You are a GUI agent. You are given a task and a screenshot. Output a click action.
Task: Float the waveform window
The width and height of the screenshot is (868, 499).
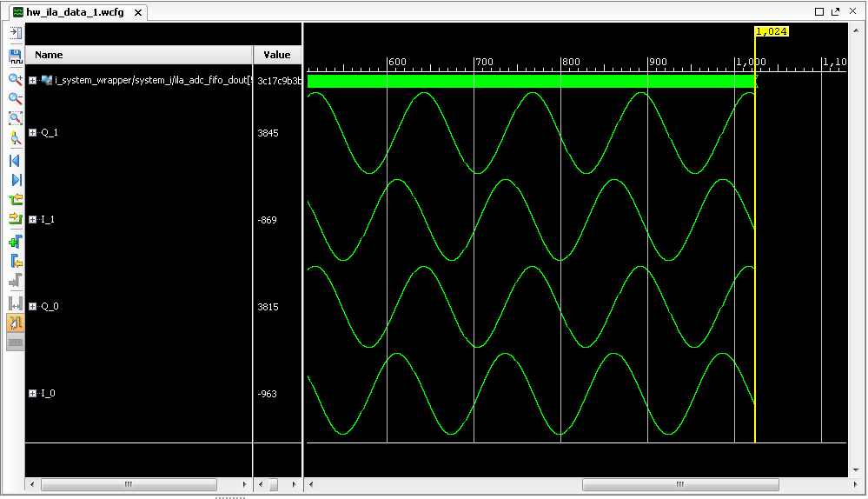point(835,11)
